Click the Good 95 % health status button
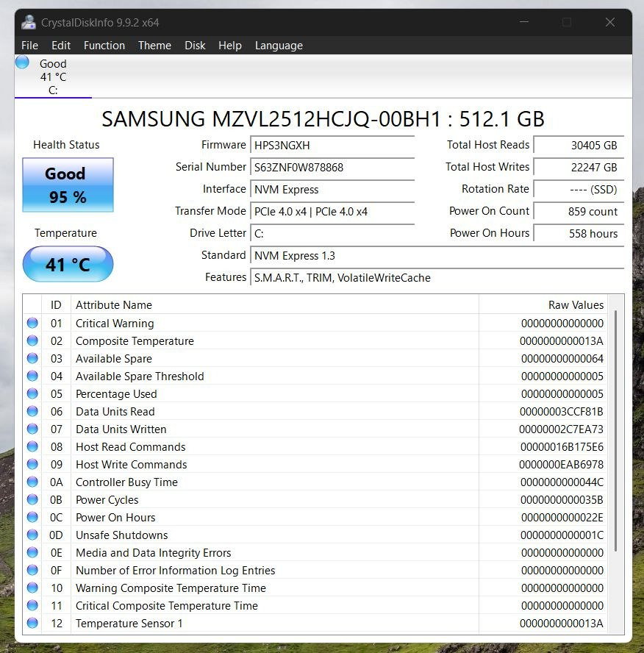The image size is (644, 653). pos(68,185)
